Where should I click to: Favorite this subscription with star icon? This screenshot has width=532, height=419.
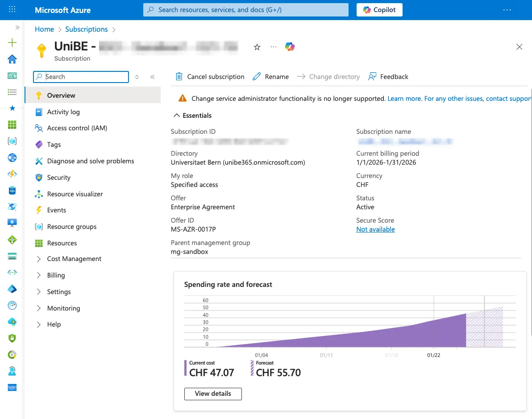pos(257,47)
